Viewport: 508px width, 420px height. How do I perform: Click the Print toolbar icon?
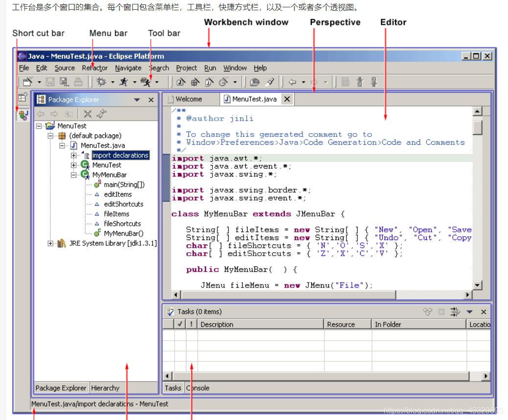(78, 82)
